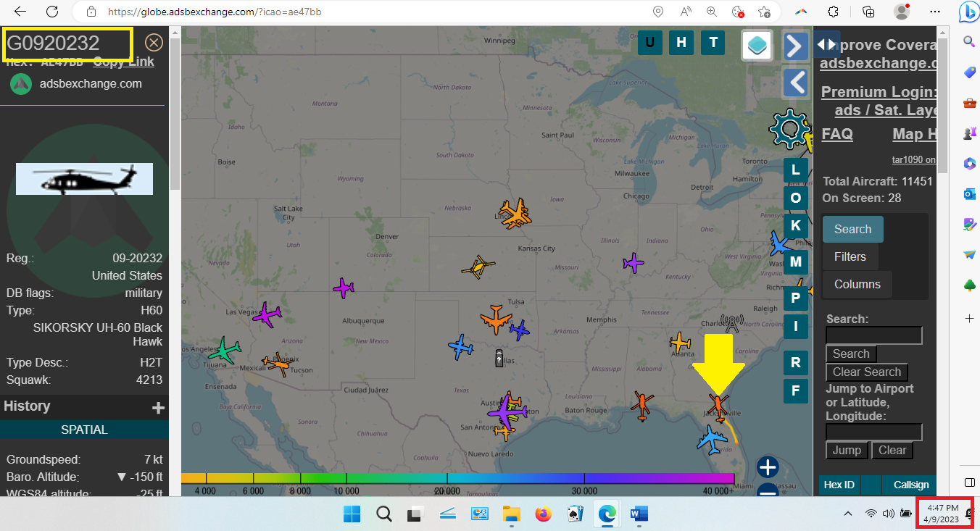
Task: Add this page to favorites
Action: click(x=764, y=12)
